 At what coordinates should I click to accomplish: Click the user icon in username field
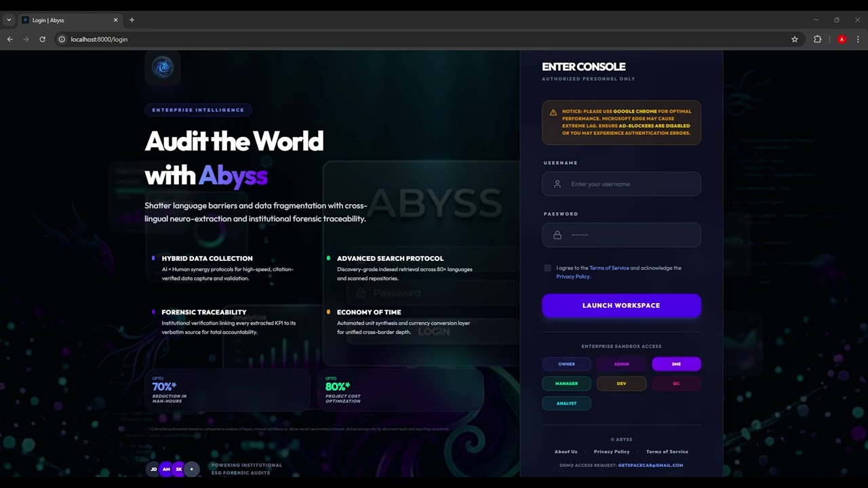coord(557,184)
